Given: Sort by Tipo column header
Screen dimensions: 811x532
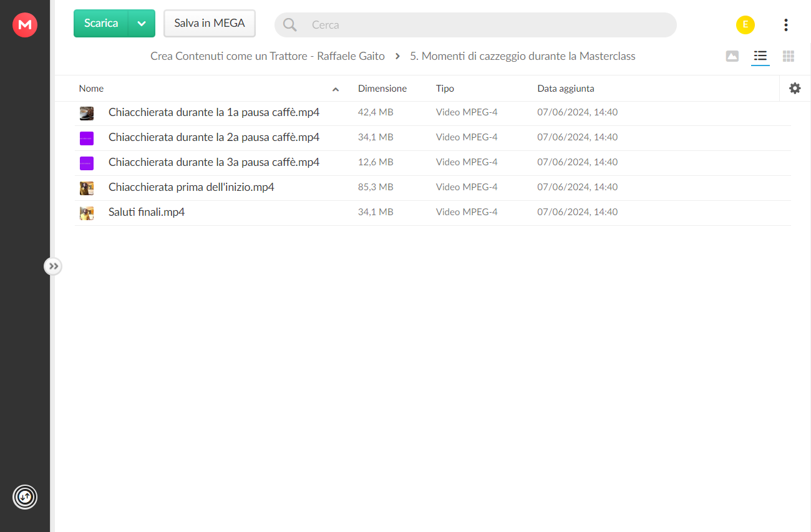Looking at the screenshot, I should pyautogui.click(x=445, y=89).
